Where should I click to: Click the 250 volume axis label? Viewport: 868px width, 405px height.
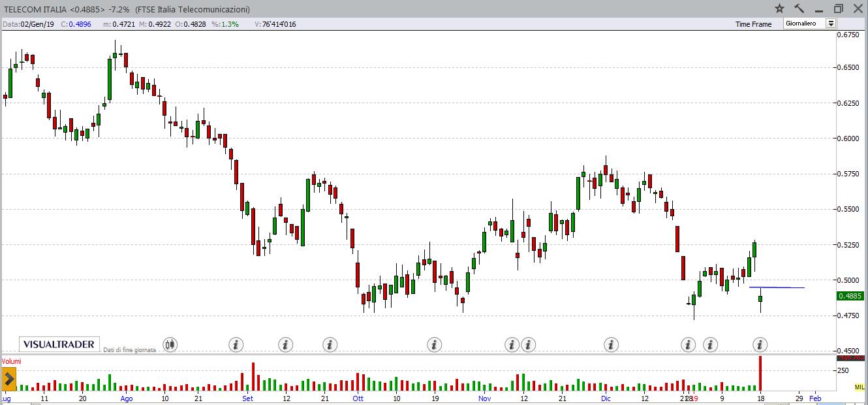pos(844,370)
